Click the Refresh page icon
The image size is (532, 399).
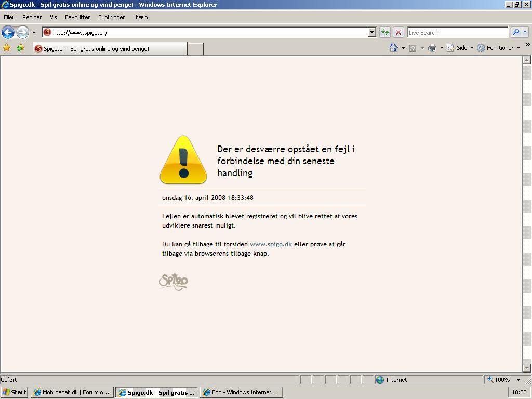(384, 32)
